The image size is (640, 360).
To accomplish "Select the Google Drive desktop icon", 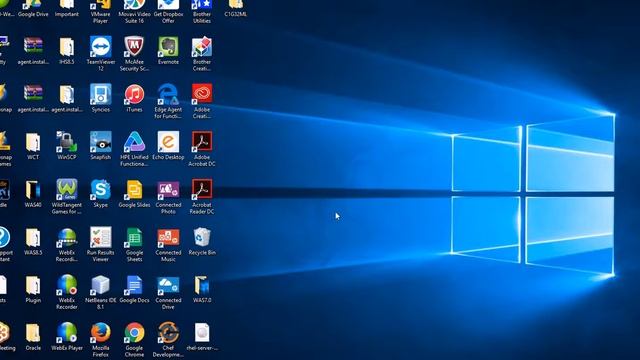I will pos(33,4).
